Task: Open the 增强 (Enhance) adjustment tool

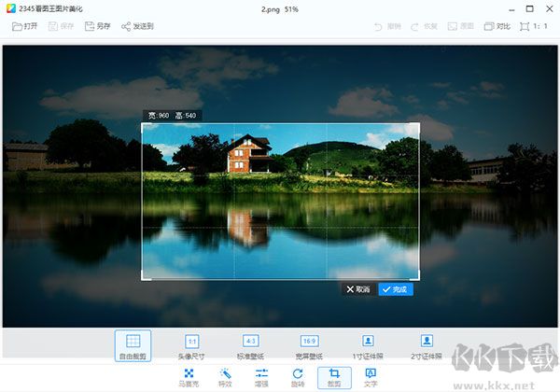Action: (x=261, y=377)
